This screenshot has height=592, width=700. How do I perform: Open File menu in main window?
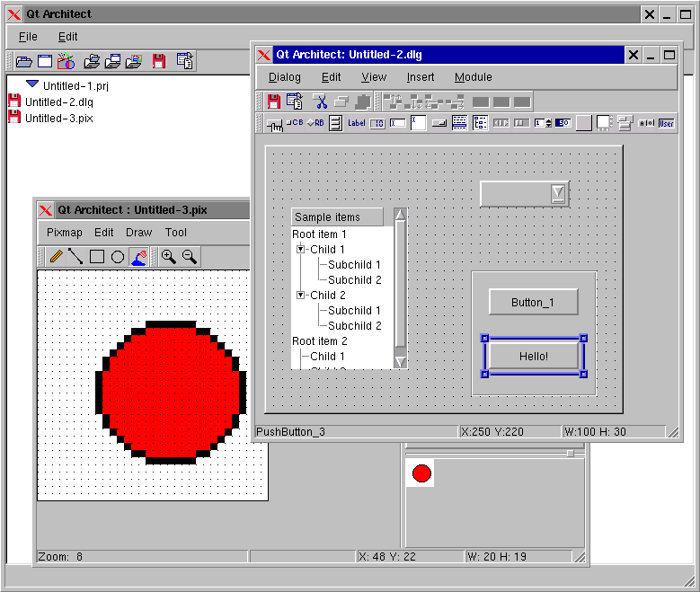[x=28, y=37]
